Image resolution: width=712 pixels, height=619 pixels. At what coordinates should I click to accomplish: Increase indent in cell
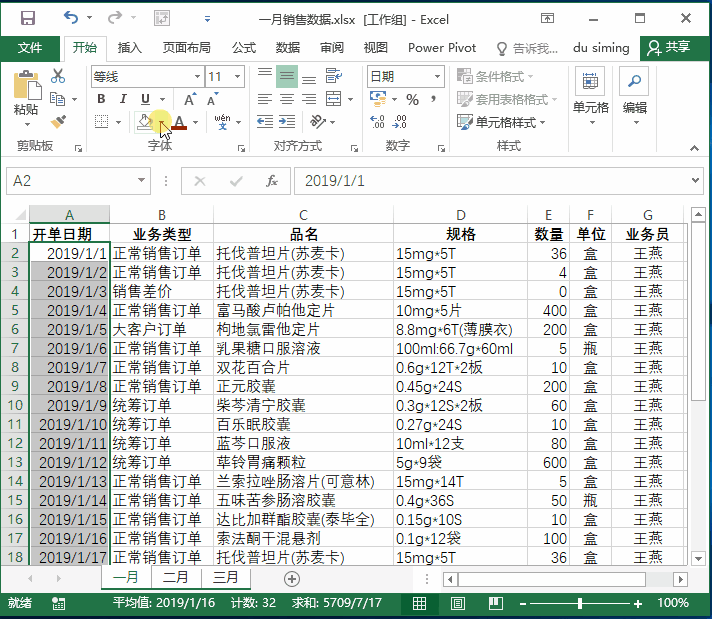[x=287, y=122]
